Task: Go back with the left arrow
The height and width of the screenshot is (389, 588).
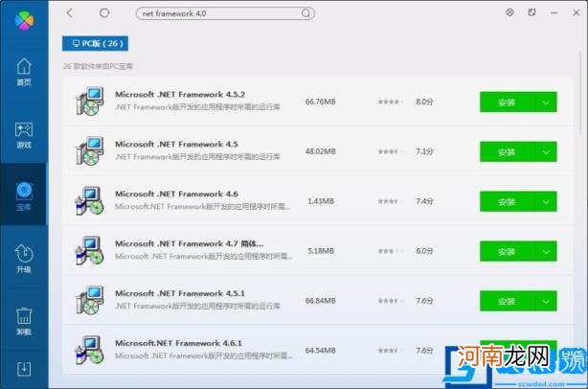Action: [69, 13]
